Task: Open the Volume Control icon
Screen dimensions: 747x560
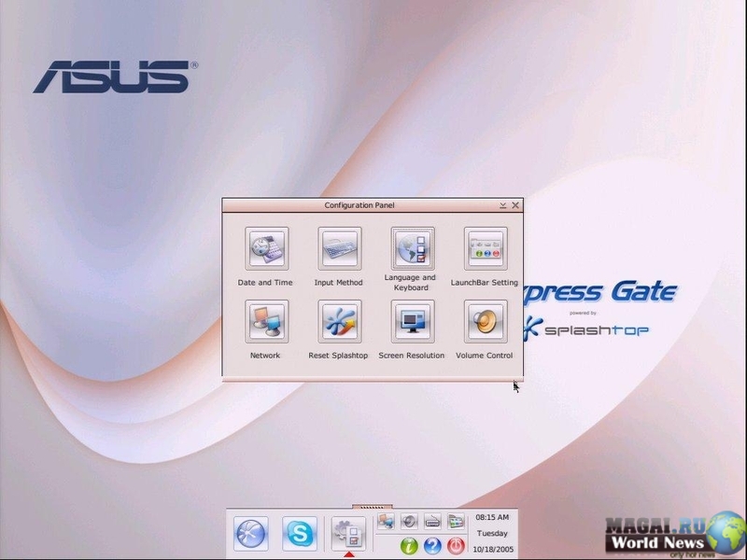Action: coord(486,321)
